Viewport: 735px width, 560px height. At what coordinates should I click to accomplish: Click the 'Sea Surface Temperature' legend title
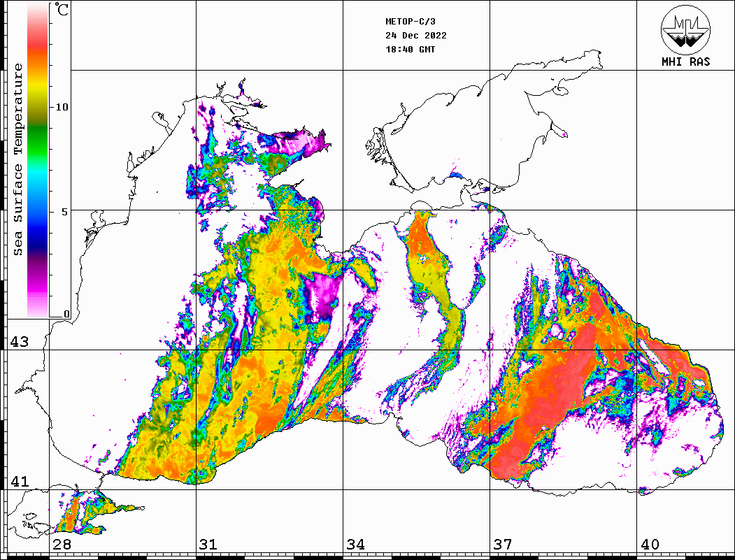[18, 160]
